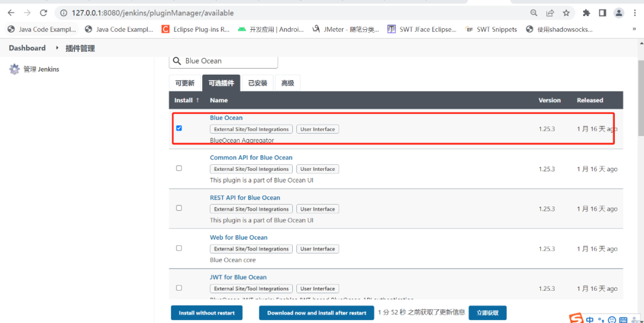This screenshot has height=323, width=644.
Task: Open the 使用shadowsocks bookmark
Action: click(x=559, y=29)
